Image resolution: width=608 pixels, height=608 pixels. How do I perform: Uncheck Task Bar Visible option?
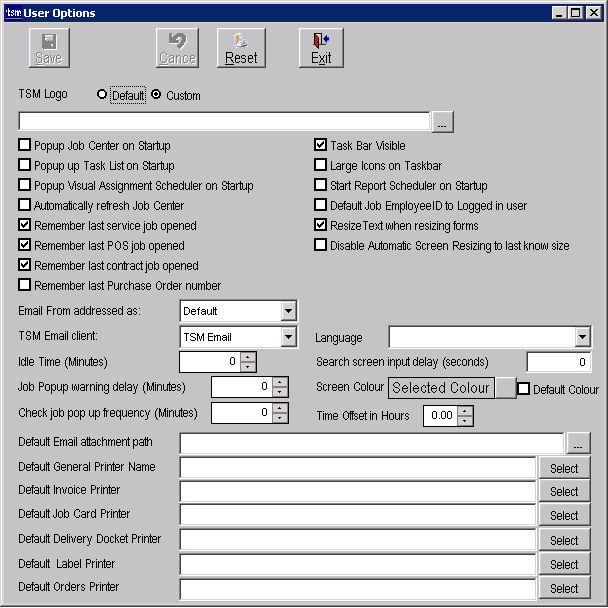click(x=322, y=146)
